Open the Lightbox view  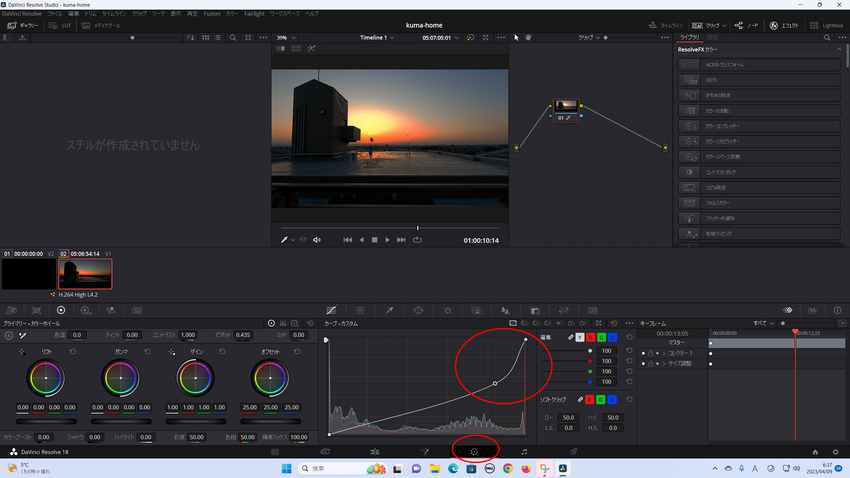pyautogui.click(x=827, y=25)
